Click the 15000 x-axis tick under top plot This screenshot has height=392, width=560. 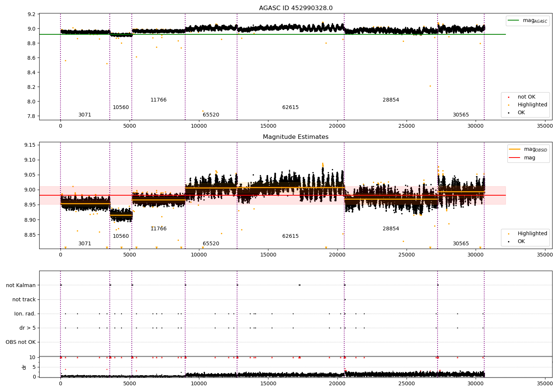pyautogui.click(x=268, y=126)
